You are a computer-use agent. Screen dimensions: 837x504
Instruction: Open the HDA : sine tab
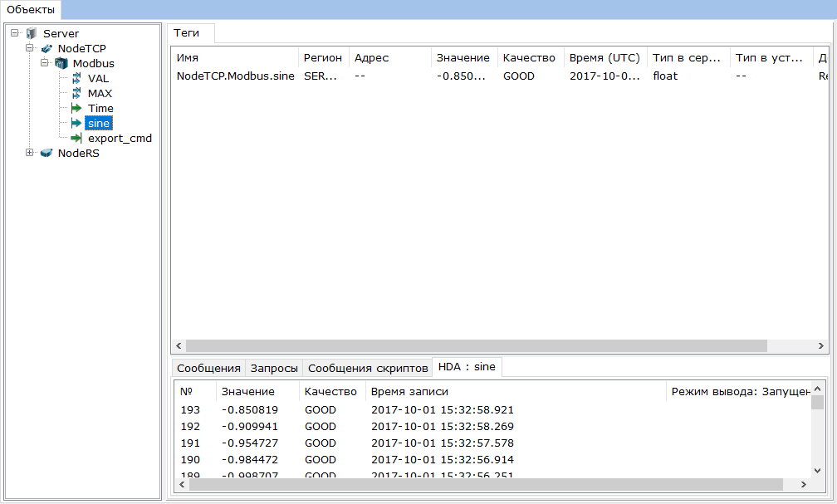465,366
